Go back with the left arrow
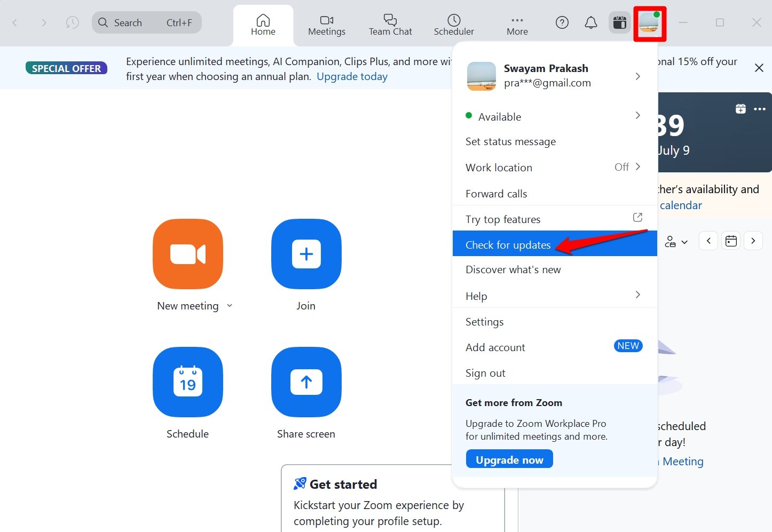772x532 pixels. point(15,22)
